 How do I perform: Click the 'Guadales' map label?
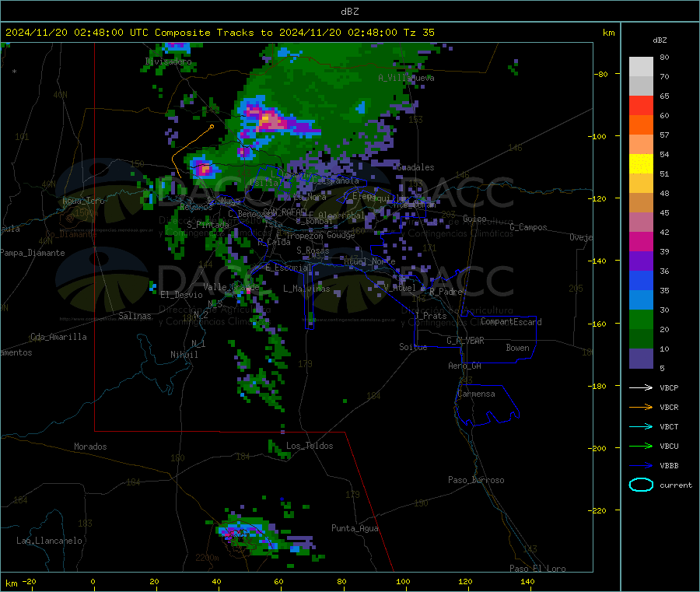415,167
